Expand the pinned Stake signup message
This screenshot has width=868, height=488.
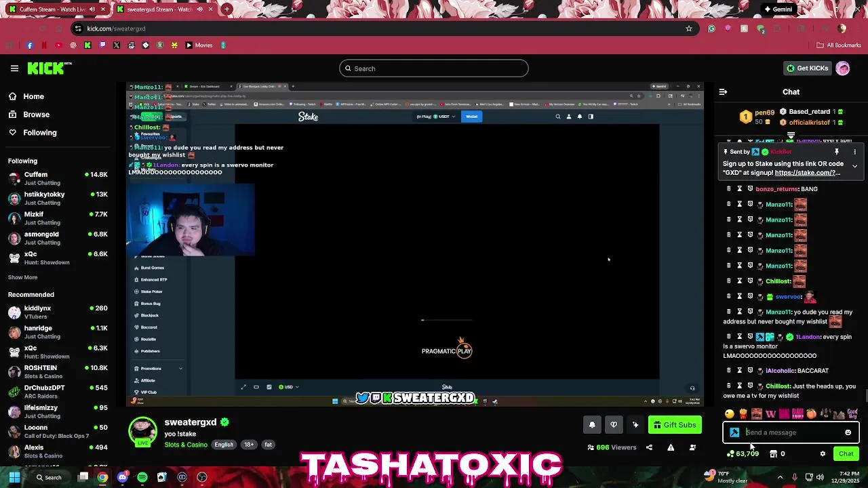coord(854,166)
